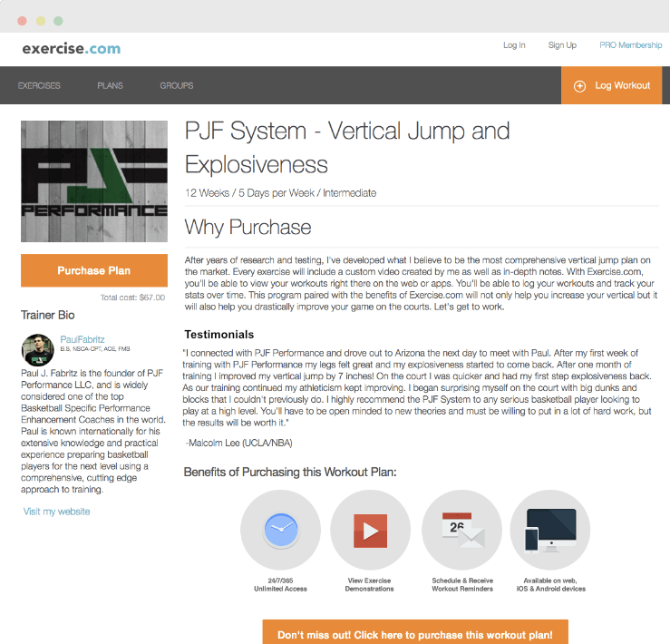This screenshot has width=670, height=644.
Task: Click the Visit my website link
Action: [57, 512]
